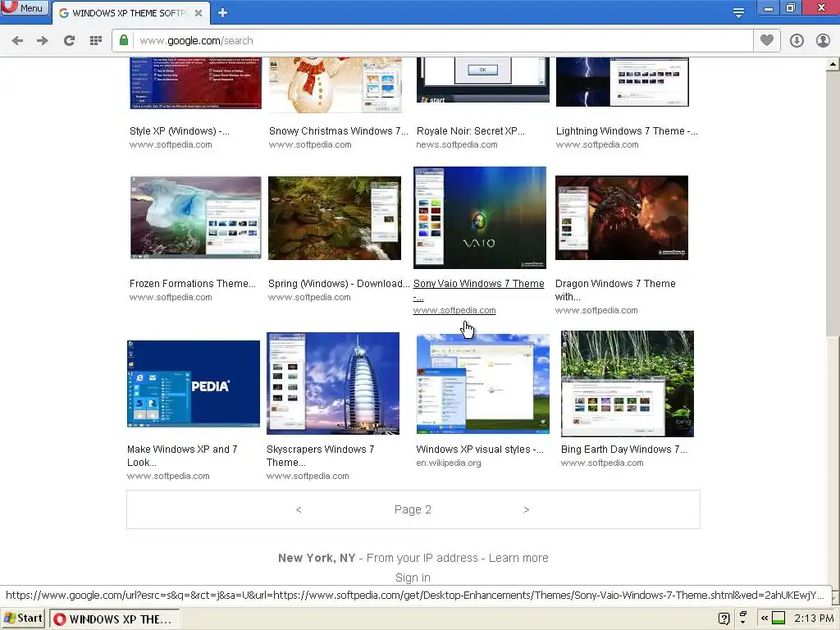Reload the current page
Image resolution: width=840 pixels, height=630 pixels.
[69, 41]
